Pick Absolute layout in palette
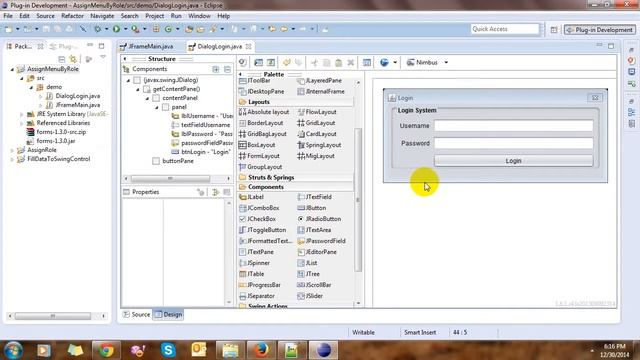This screenshot has height=360, width=640. 264,112
